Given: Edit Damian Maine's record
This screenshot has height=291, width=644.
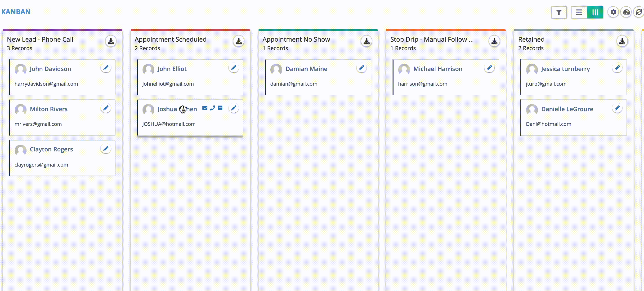Looking at the screenshot, I should coord(361,68).
